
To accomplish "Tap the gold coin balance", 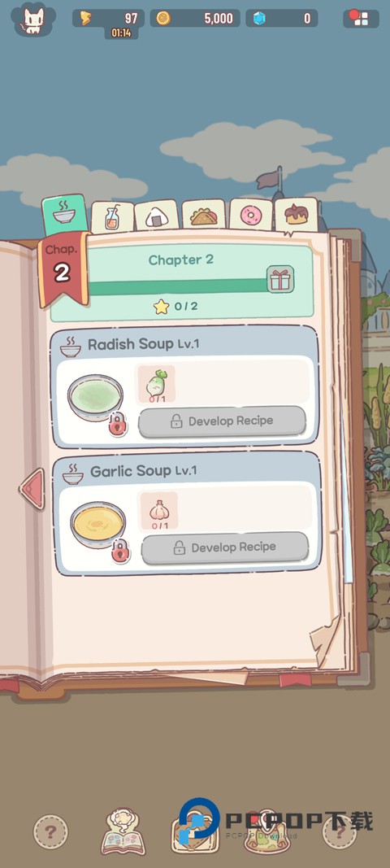I will click(x=195, y=18).
